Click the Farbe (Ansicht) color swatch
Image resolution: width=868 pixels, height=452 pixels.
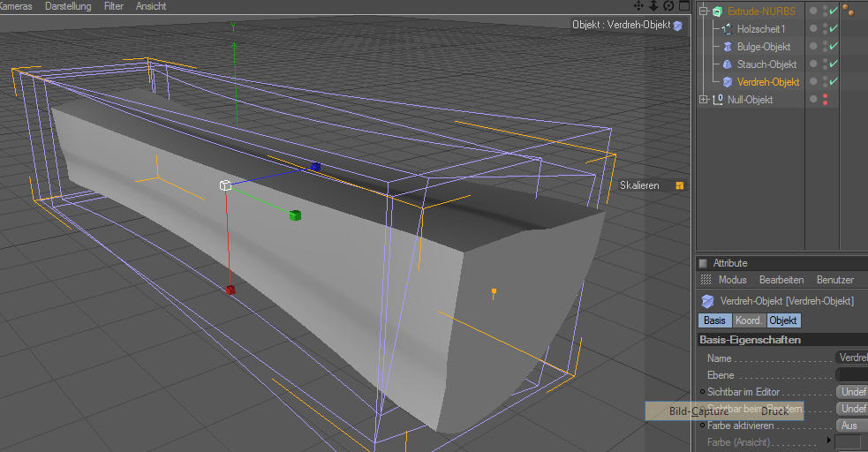[x=848, y=442]
